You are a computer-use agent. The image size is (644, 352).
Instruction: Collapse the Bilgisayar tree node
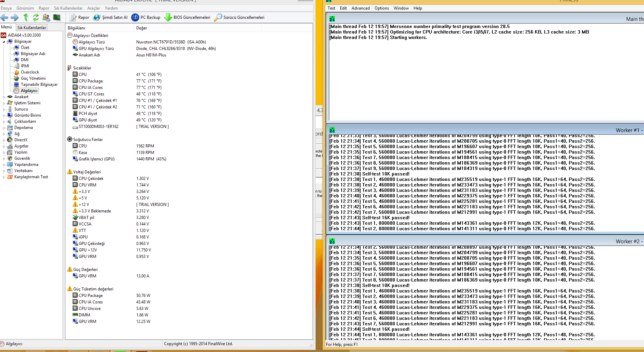[x=4, y=42]
